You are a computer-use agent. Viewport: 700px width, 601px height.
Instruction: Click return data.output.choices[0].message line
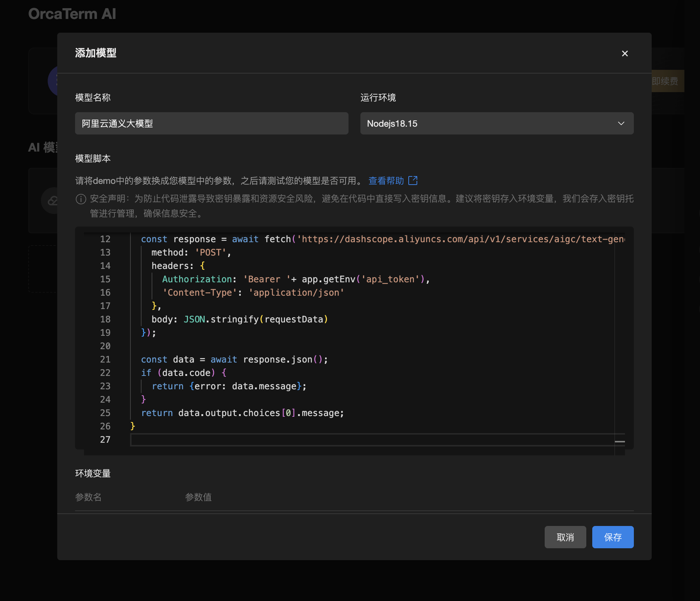tap(242, 413)
